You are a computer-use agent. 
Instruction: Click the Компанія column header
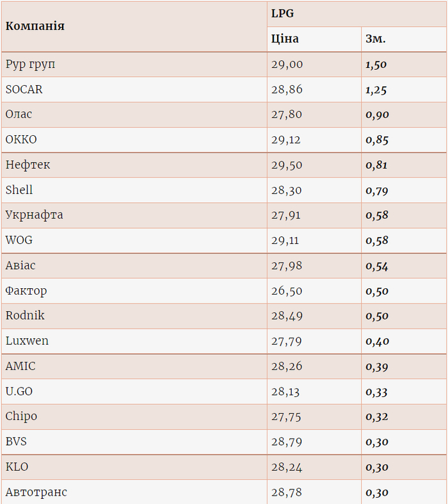point(35,26)
